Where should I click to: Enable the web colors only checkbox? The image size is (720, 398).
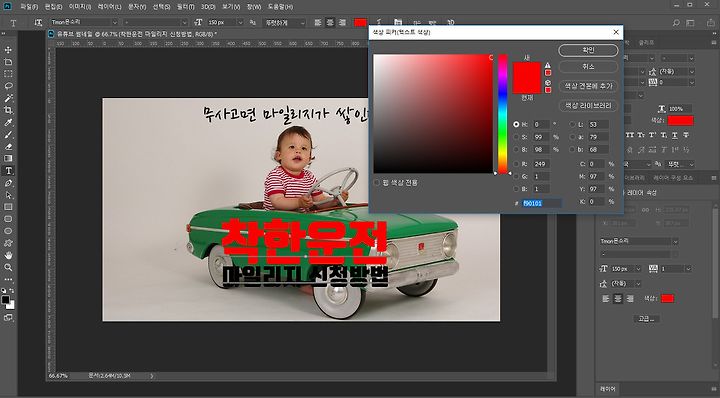click(377, 183)
